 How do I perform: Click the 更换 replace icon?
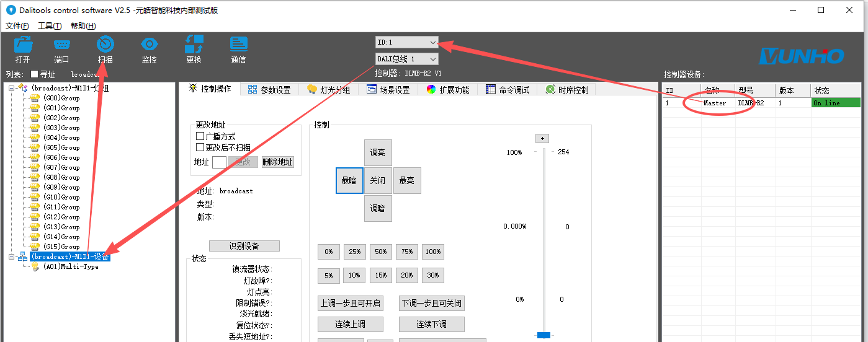pos(194,45)
